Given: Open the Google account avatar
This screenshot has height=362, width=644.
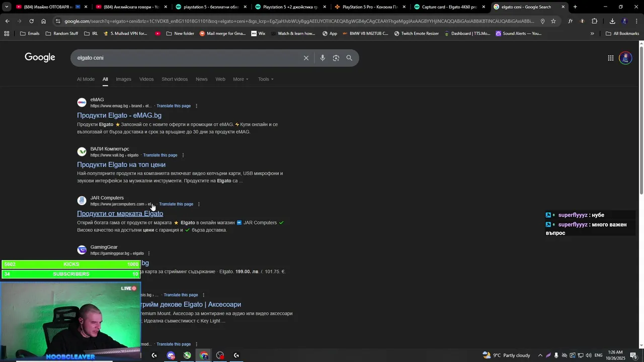Looking at the screenshot, I should 625,58.
